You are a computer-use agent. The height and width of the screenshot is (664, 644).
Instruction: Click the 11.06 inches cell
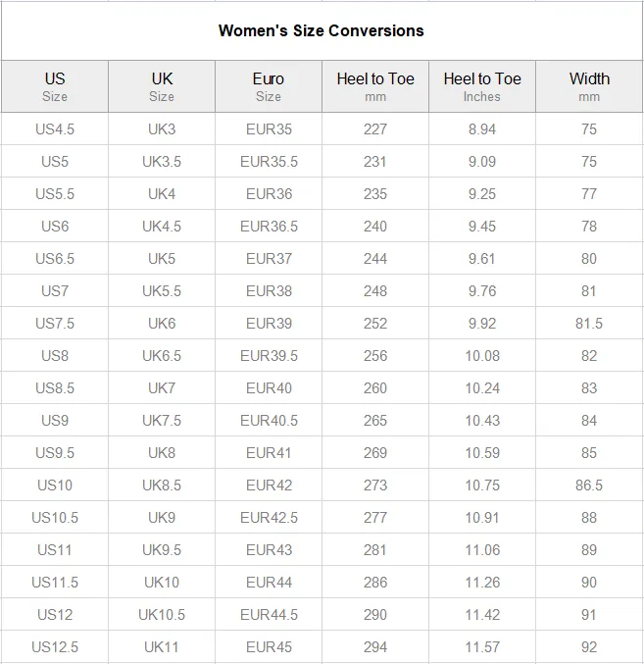click(x=482, y=549)
